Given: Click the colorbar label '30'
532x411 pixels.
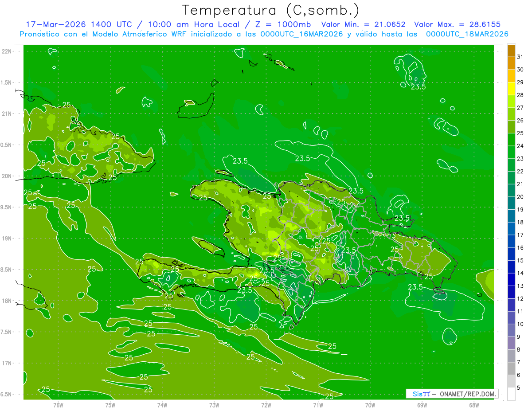Looking at the screenshot, I should (520, 70).
